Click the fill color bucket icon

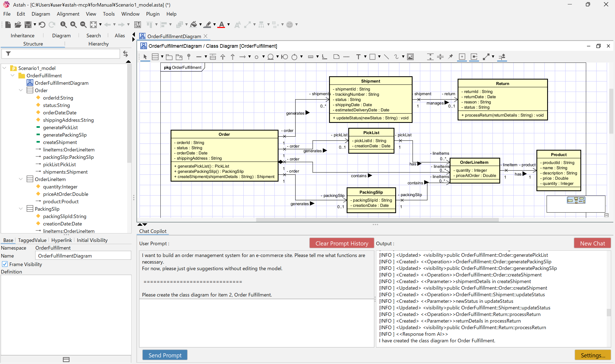click(194, 25)
